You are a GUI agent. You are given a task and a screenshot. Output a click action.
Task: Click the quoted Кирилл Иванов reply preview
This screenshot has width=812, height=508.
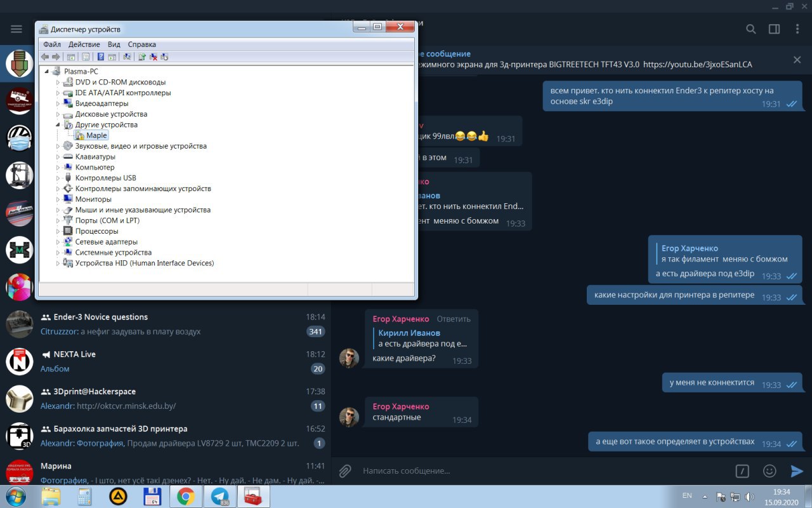pos(422,338)
